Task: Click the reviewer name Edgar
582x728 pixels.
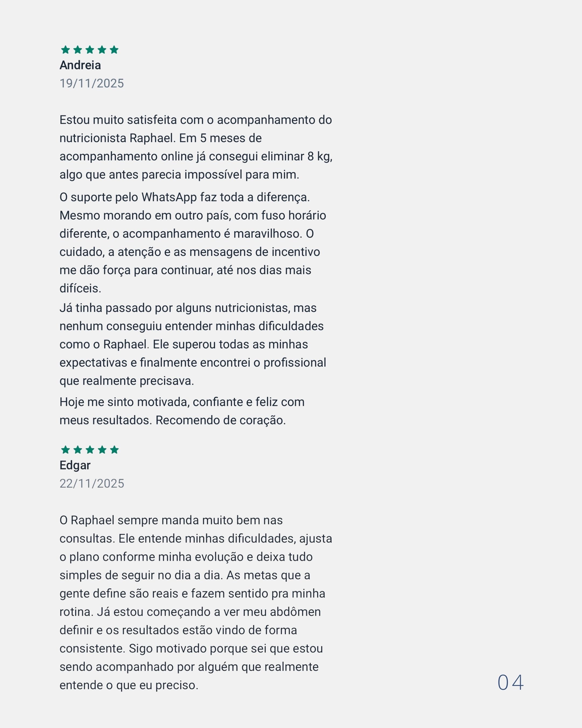Action: (x=75, y=465)
